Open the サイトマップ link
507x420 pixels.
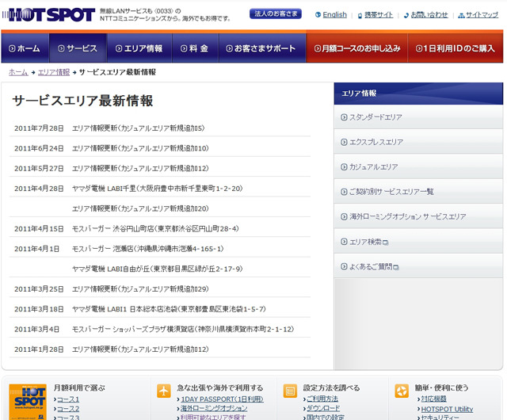pos(482,14)
